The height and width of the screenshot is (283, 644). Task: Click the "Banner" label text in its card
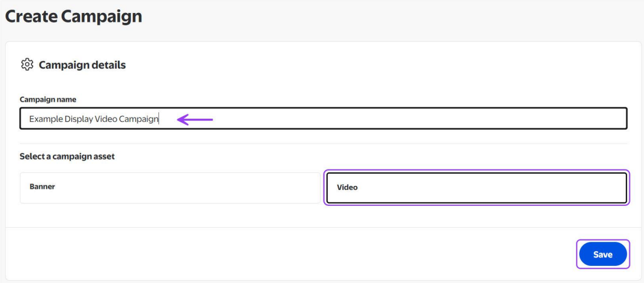click(x=42, y=187)
